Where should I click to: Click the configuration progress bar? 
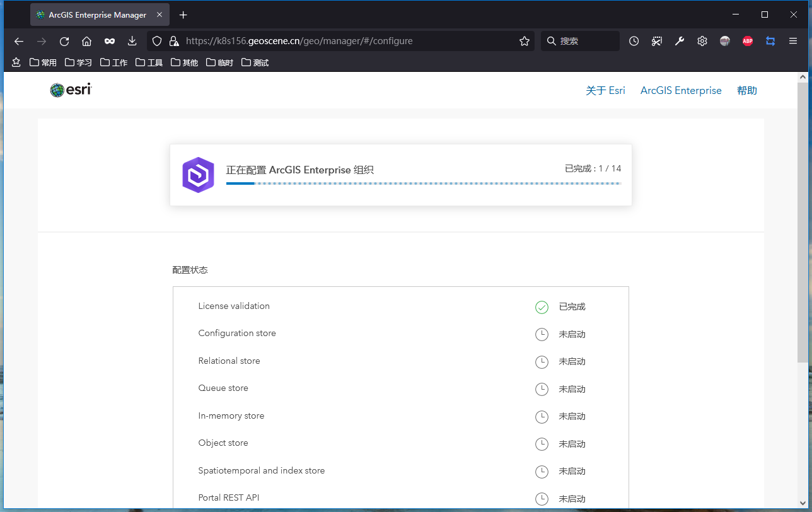pyautogui.click(x=424, y=183)
